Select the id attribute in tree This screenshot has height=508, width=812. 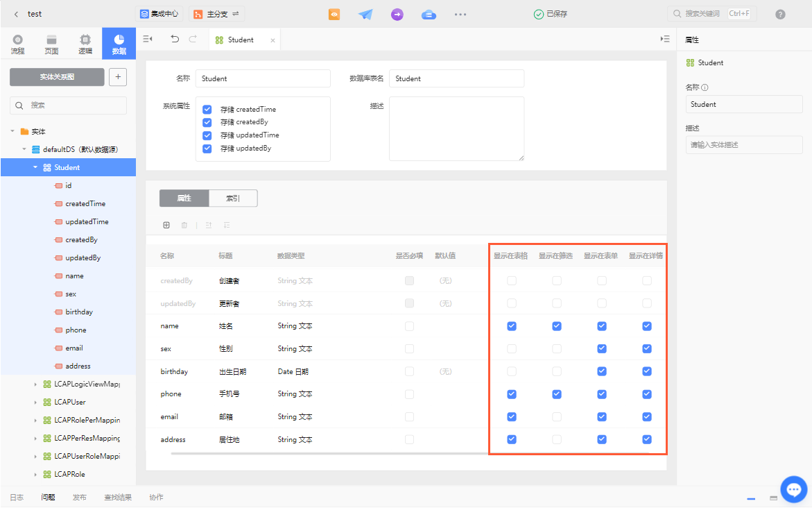69,185
